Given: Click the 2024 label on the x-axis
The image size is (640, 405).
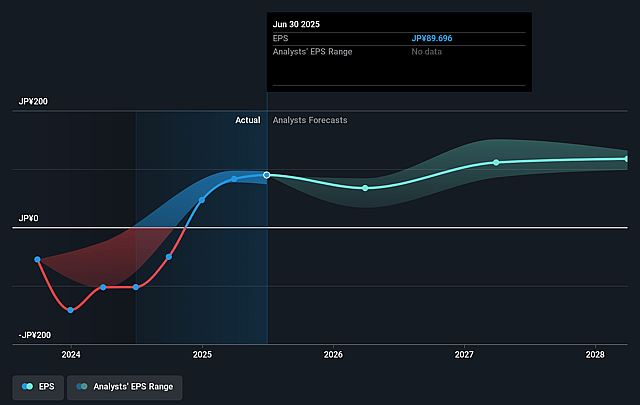Looking at the screenshot, I should point(71,355).
